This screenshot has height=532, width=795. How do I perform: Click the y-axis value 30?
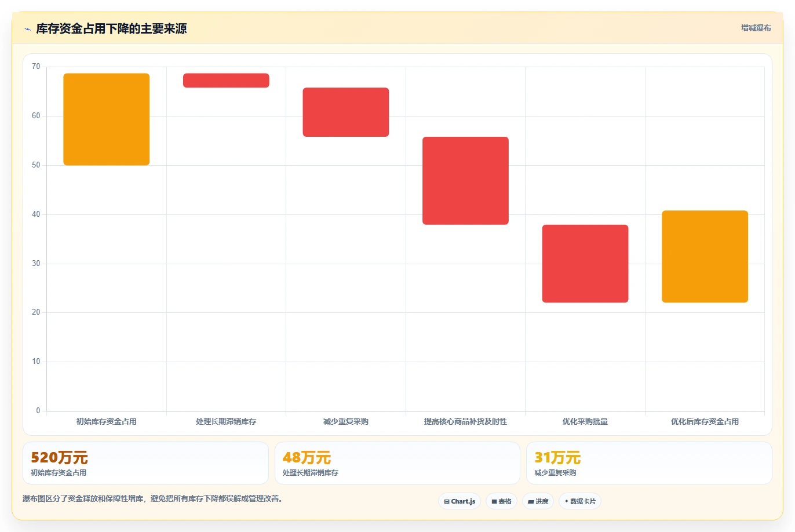pyautogui.click(x=36, y=264)
